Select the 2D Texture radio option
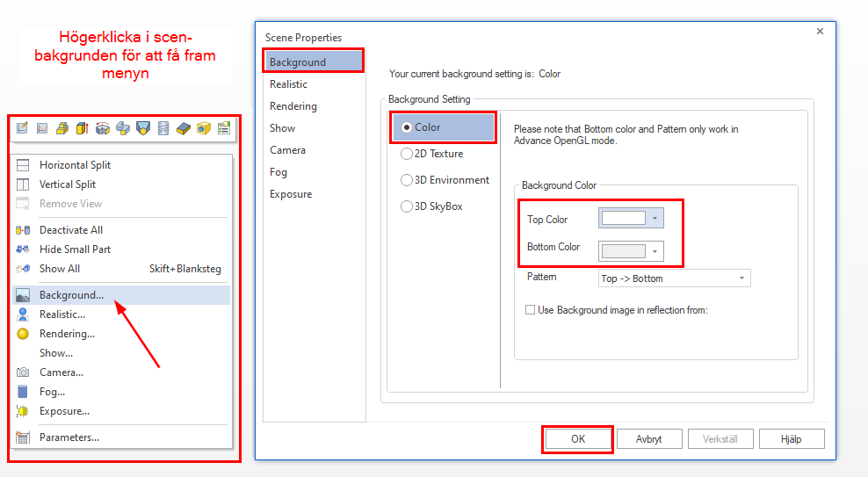The height and width of the screenshot is (477, 868). point(406,154)
